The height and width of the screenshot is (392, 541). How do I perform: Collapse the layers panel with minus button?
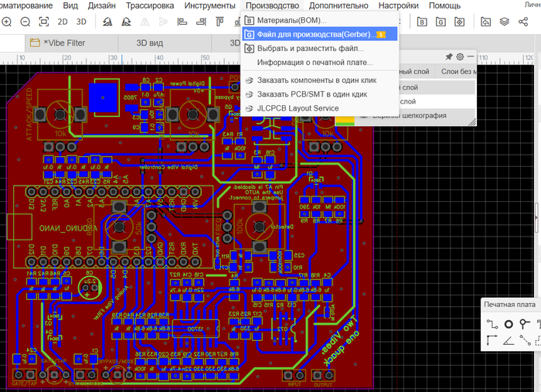(471, 56)
